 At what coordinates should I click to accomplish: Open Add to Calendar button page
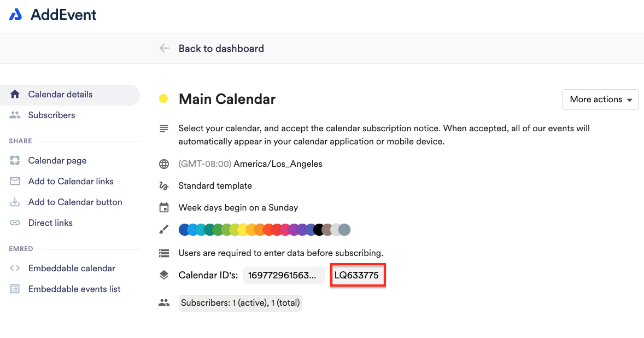point(75,202)
